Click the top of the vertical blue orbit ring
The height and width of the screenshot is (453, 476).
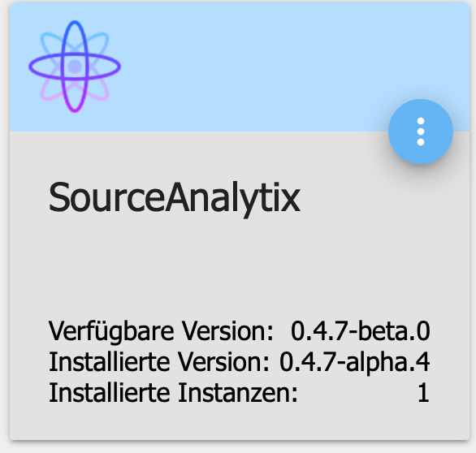[75, 23]
